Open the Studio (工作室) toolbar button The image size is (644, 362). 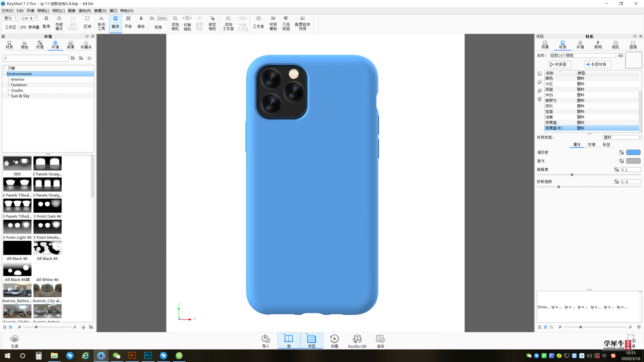coord(258,23)
